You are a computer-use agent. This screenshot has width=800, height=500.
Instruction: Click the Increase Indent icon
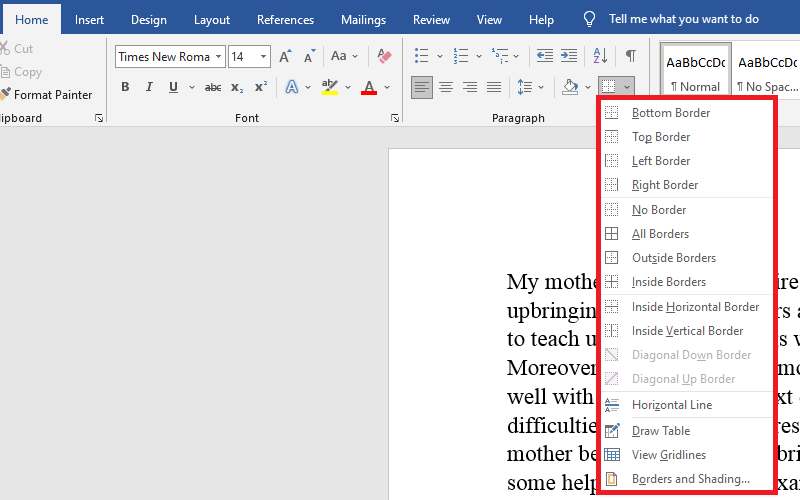pos(569,56)
